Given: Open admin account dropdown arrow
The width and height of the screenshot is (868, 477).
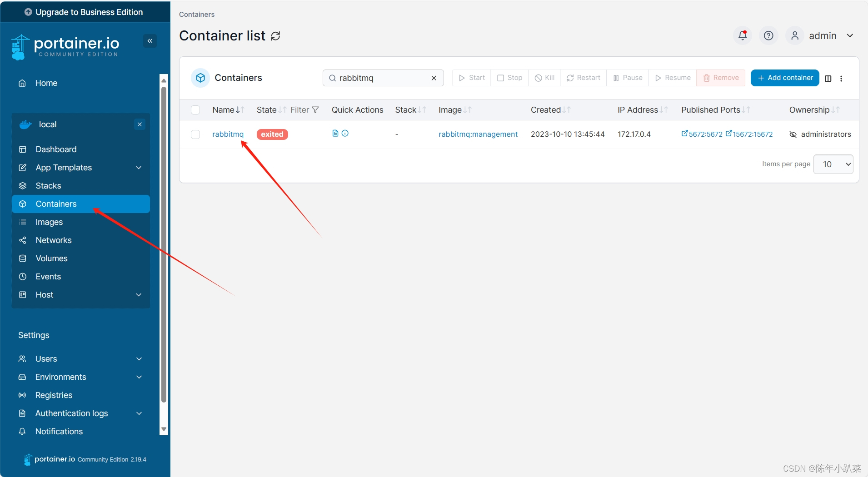Looking at the screenshot, I should coord(850,35).
